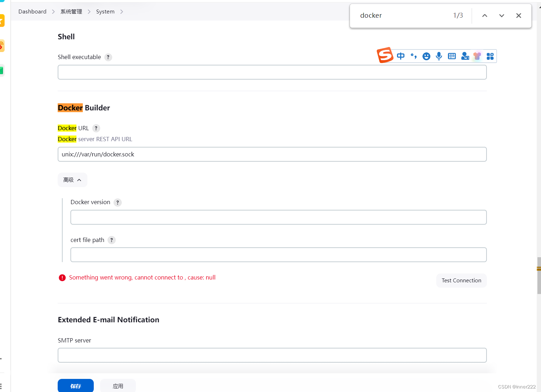
Task: Open System breadcrumb link
Action: [105, 12]
